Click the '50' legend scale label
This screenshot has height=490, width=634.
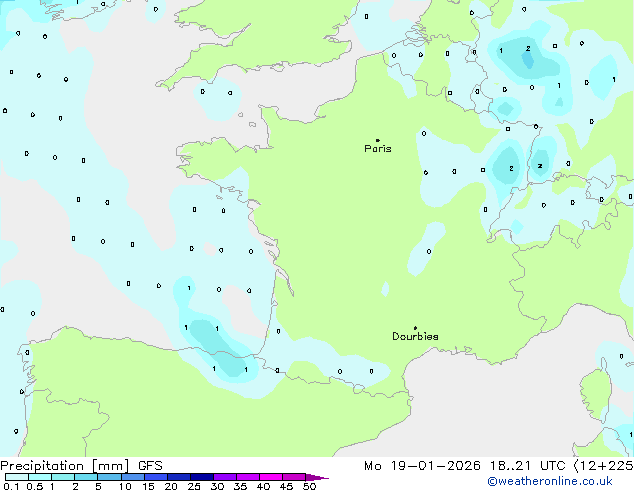coord(309,486)
